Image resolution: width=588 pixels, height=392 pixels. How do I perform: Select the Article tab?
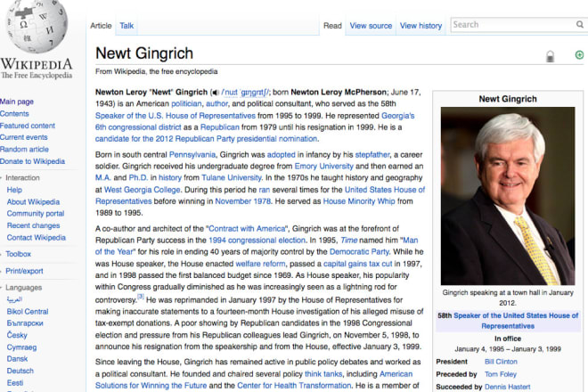pyautogui.click(x=101, y=26)
